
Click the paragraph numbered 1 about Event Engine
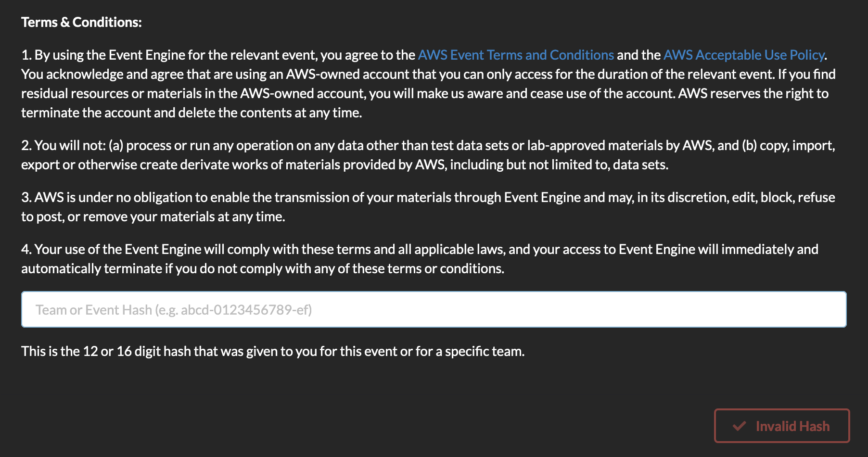pos(428,84)
